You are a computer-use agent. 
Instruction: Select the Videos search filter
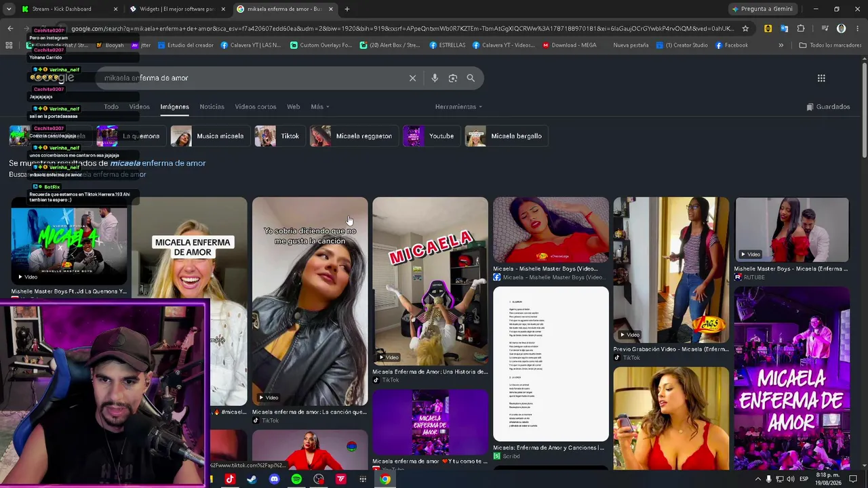coord(139,106)
